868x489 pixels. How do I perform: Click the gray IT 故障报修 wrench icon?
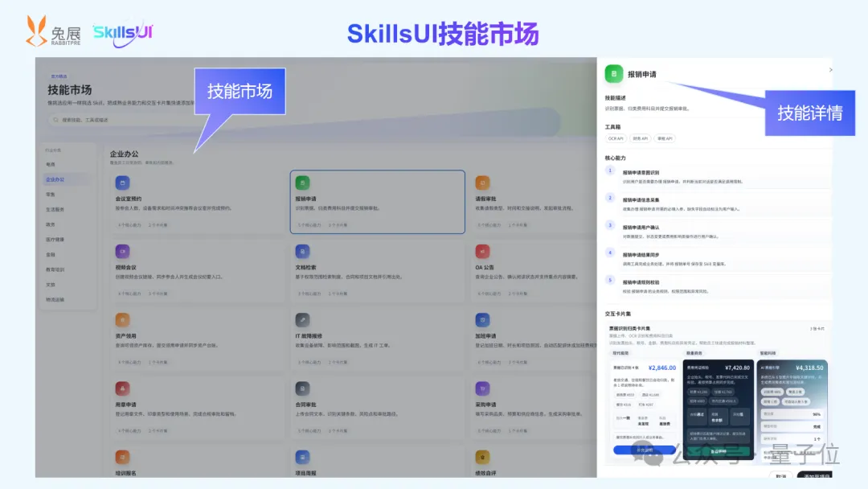(x=302, y=320)
